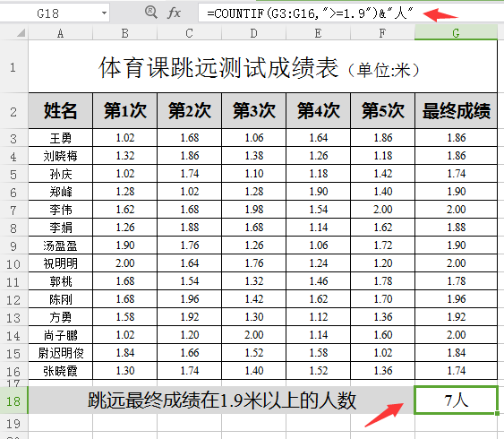Viewport: 504px width, 439px height.
Task: Select column E header
Action: 318,33
